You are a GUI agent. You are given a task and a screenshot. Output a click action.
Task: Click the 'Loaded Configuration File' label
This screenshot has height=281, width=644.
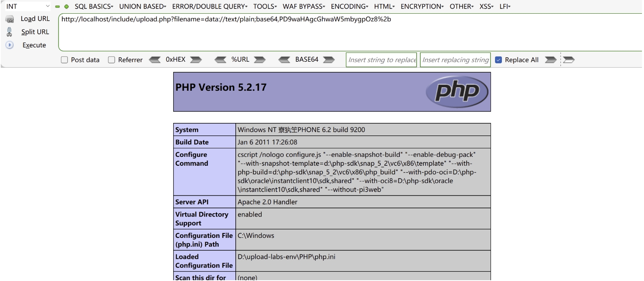point(204,261)
